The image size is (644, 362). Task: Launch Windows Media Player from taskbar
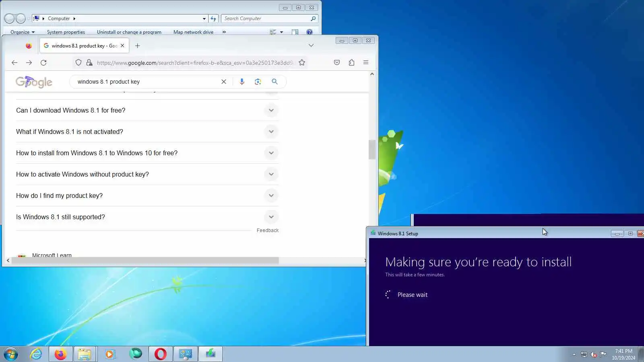pos(109,354)
